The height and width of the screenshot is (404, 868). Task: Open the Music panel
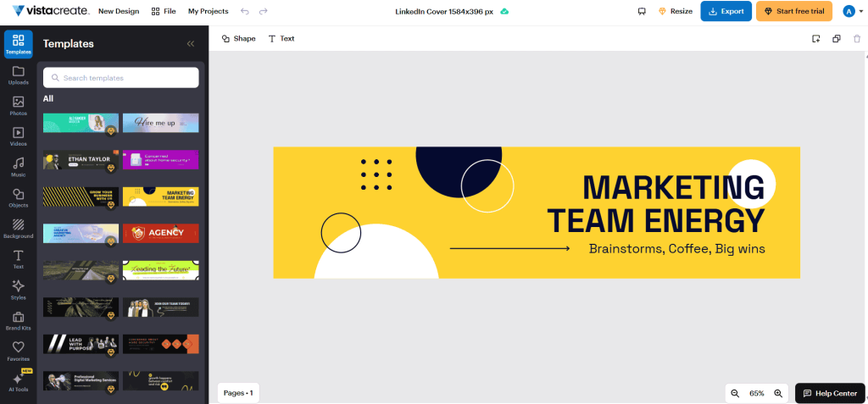click(x=19, y=168)
